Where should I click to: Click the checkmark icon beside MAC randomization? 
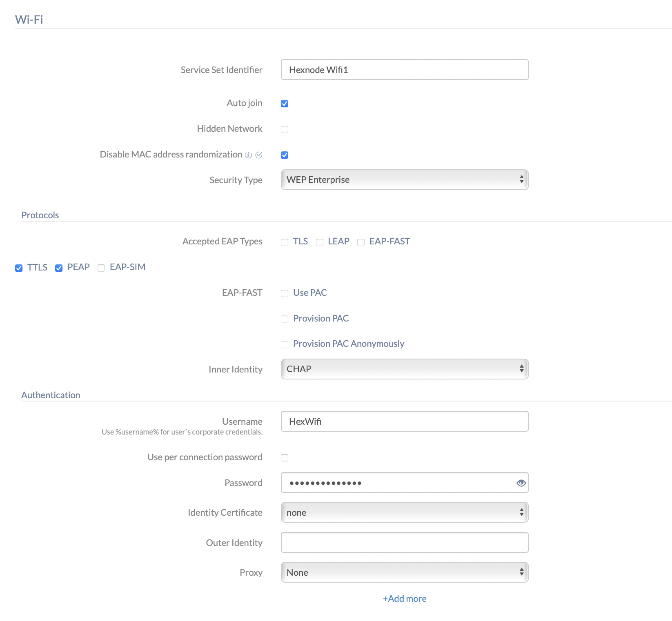point(259,155)
